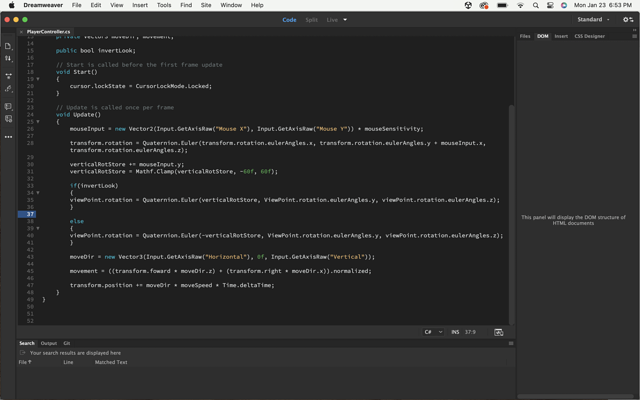Image resolution: width=640 pixels, height=400 pixels.
Task: Click the Line column header
Action: [68, 362]
